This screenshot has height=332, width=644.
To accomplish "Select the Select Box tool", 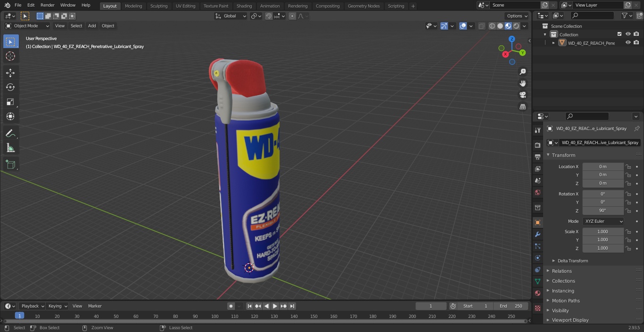I will [10, 41].
